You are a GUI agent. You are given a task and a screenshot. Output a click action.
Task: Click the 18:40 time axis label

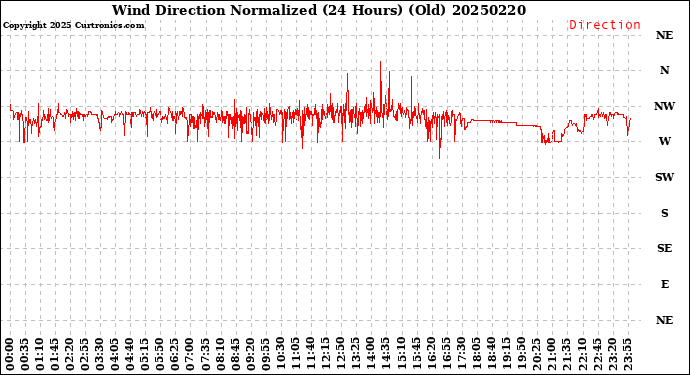[x=491, y=355]
